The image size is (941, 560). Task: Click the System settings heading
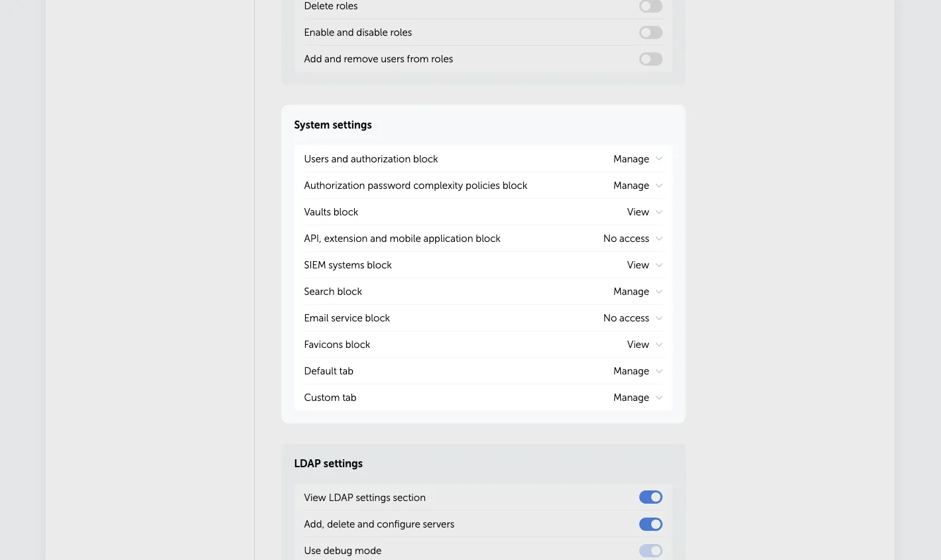tap(333, 125)
